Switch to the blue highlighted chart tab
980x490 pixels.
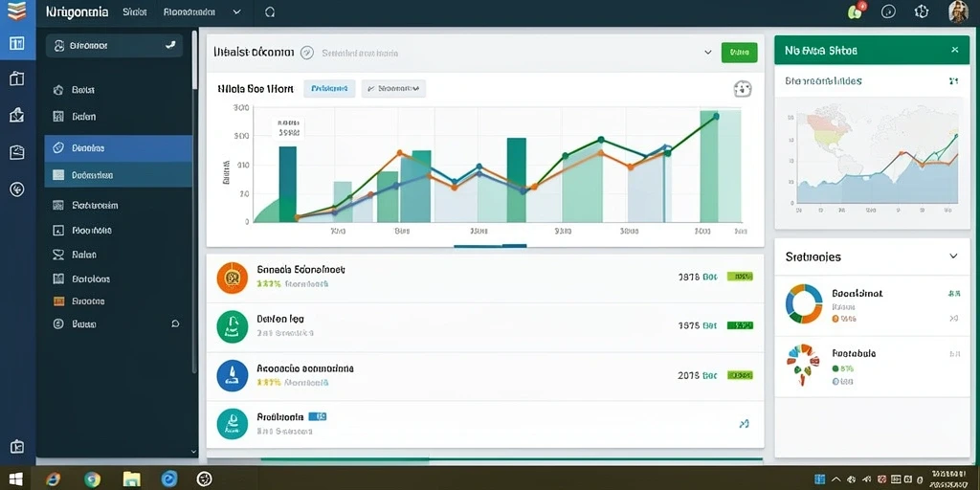click(329, 89)
